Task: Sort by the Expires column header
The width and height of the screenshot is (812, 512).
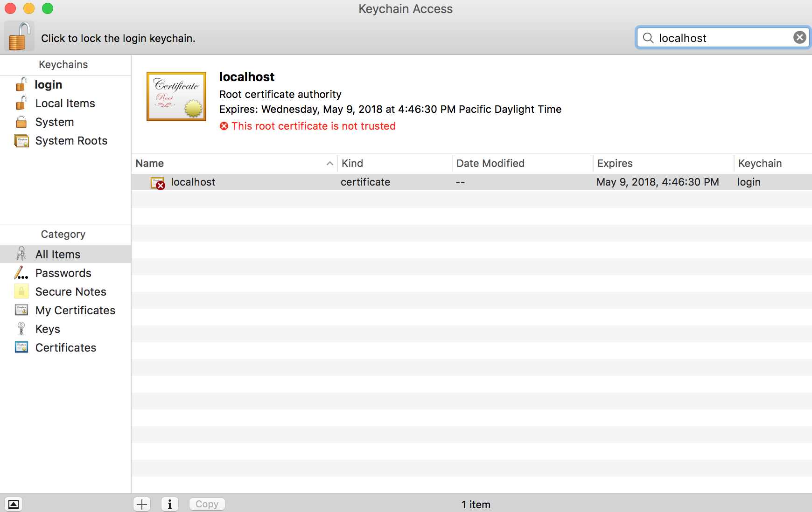Action: pyautogui.click(x=615, y=163)
